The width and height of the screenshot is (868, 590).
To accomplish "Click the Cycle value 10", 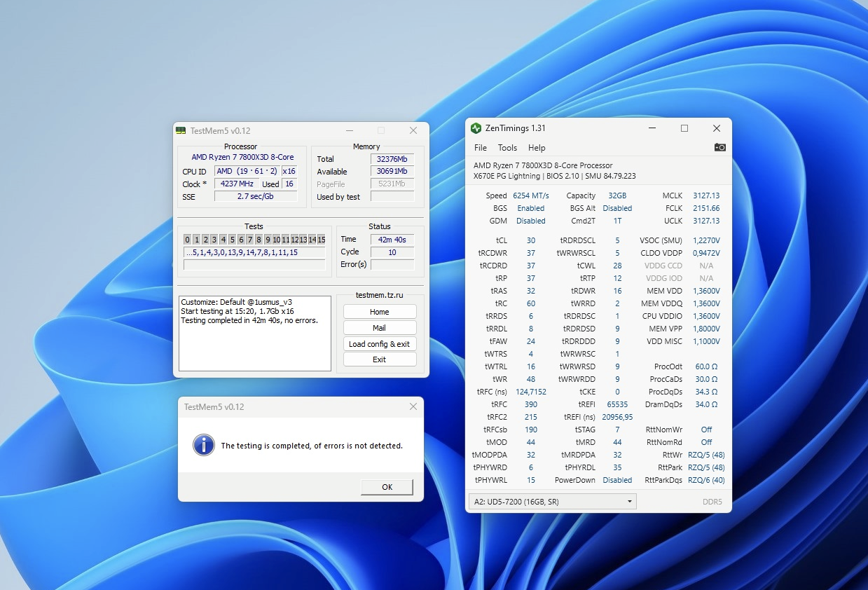I will [392, 252].
